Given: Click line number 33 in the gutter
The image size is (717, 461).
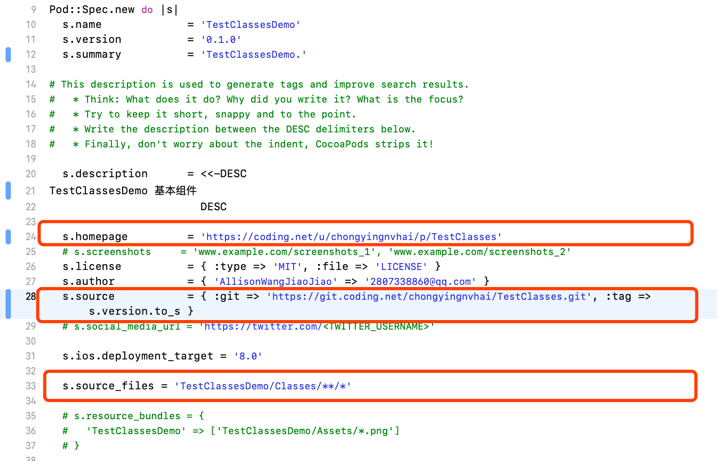Looking at the screenshot, I should click(31, 386).
